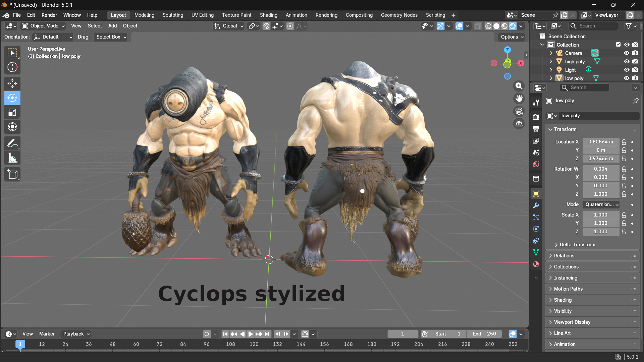Image resolution: width=644 pixels, height=362 pixels.
Task: Toggle camera view icon in viewport
Action: [519, 111]
